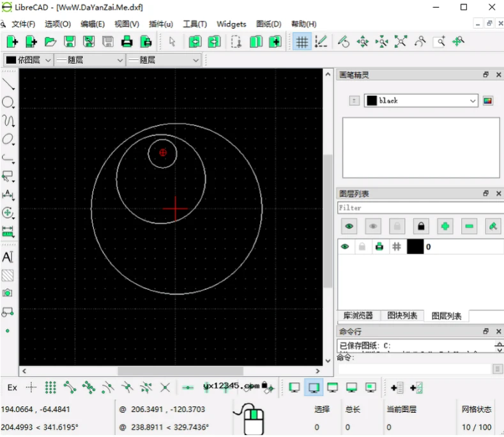Open the 文件(F) menu
Screen dimensions: 504x437
23,24
